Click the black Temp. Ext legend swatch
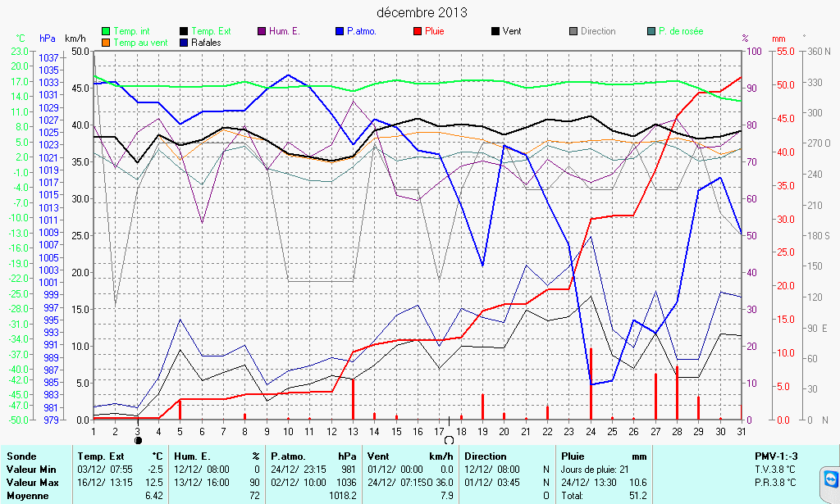This screenshot has height=504, width=840. click(x=184, y=31)
